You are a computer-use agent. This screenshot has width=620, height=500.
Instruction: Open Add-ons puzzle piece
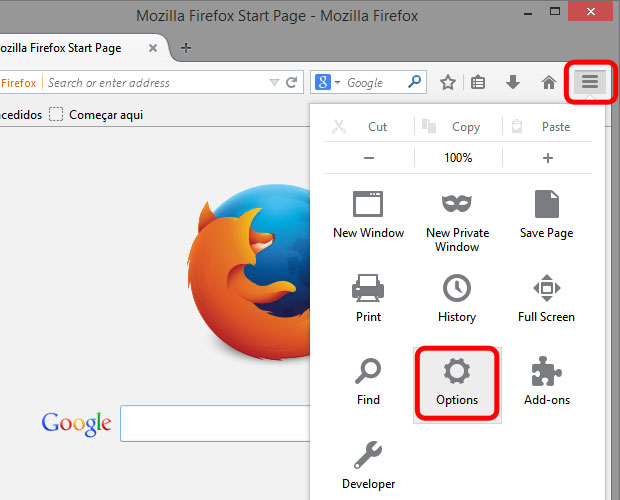coord(547,382)
